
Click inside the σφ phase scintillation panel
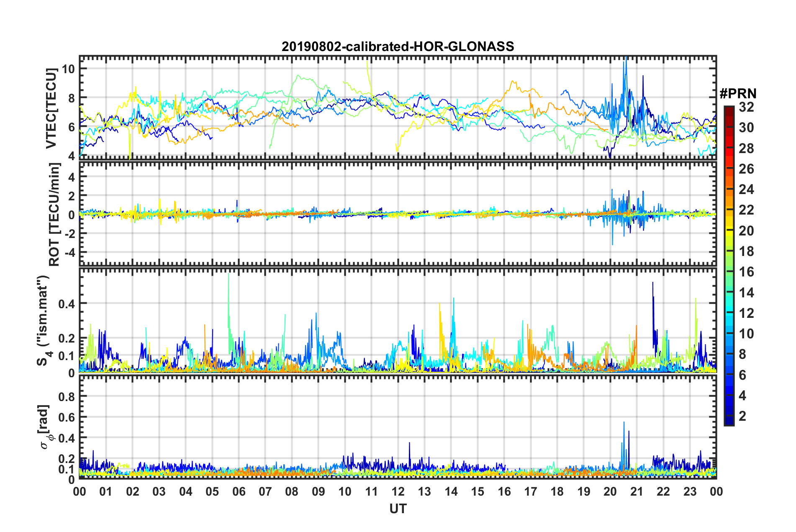398,427
